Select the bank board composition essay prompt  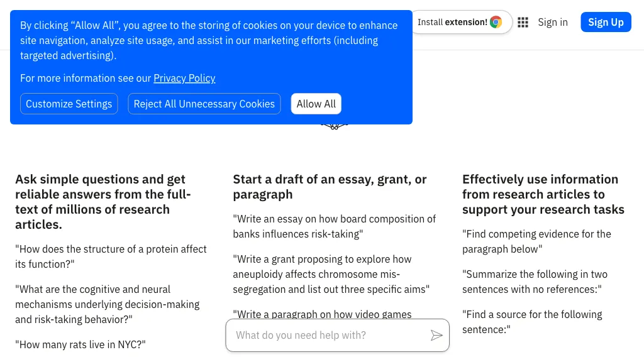[x=334, y=226]
